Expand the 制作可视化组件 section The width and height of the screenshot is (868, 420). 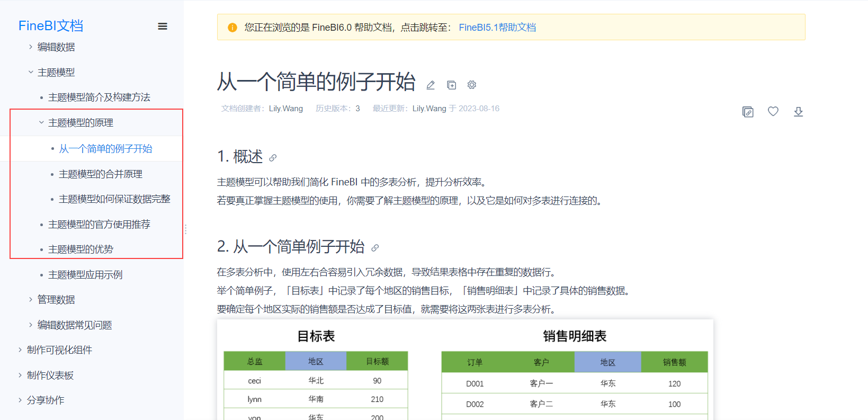click(20, 350)
